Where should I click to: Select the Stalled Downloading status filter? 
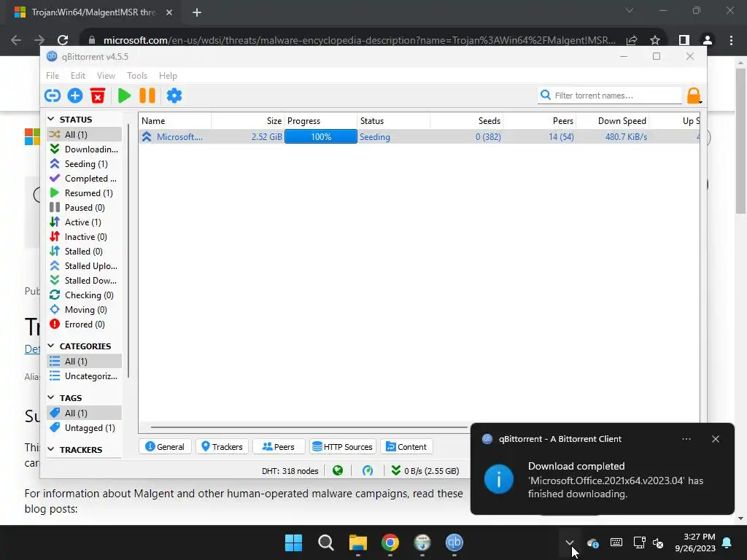tap(85, 281)
